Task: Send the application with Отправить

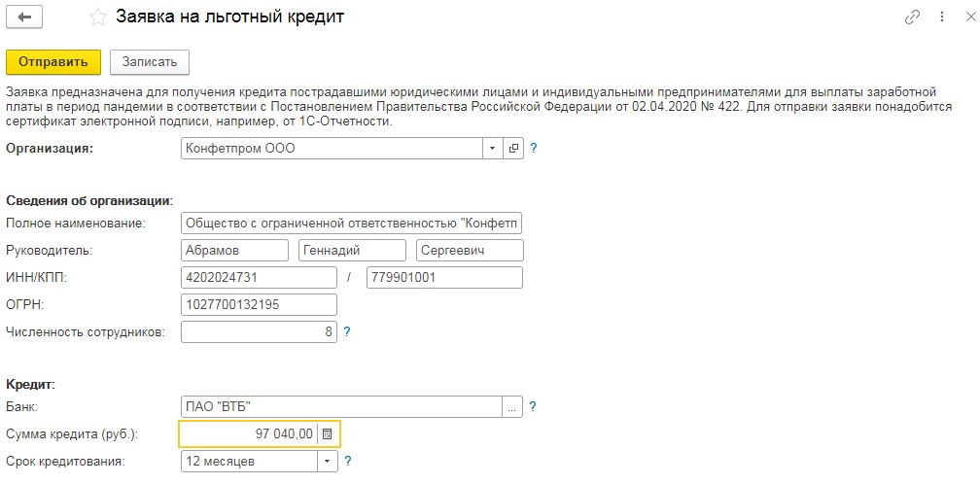Action: pos(53,62)
